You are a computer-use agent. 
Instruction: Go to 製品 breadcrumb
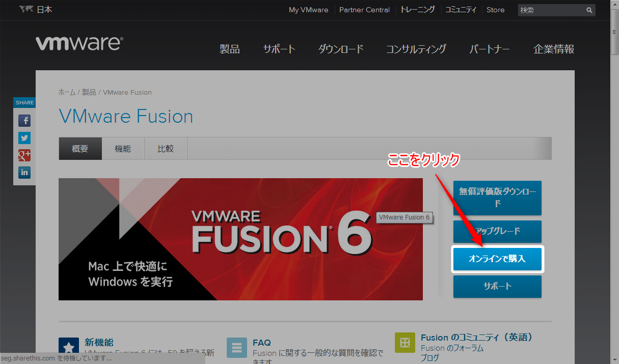coord(89,92)
